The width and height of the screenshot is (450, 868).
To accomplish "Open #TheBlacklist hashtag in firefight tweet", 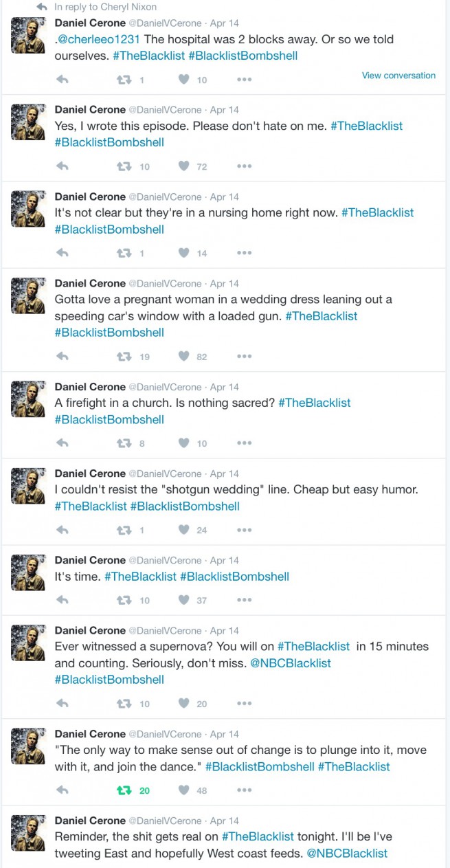I will click(x=314, y=403).
